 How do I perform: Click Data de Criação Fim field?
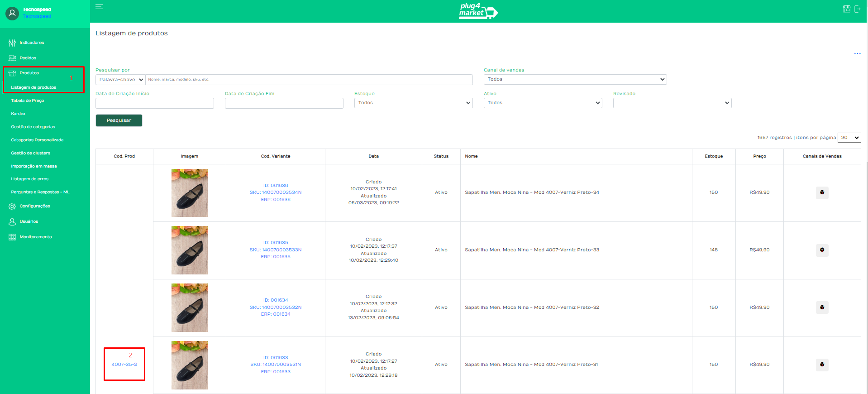(284, 103)
